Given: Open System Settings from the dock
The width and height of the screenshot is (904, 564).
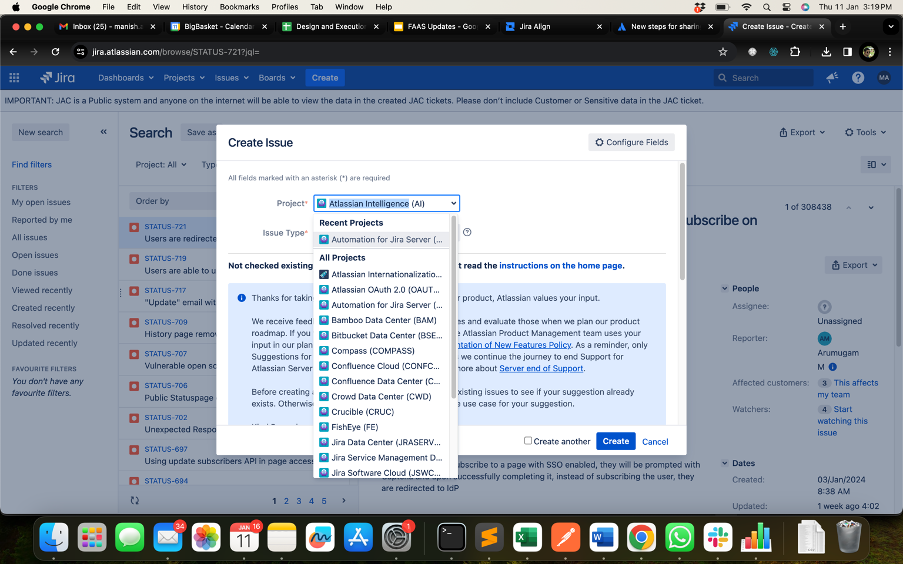Looking at the screenshot, I should click(x=397, y=537).
